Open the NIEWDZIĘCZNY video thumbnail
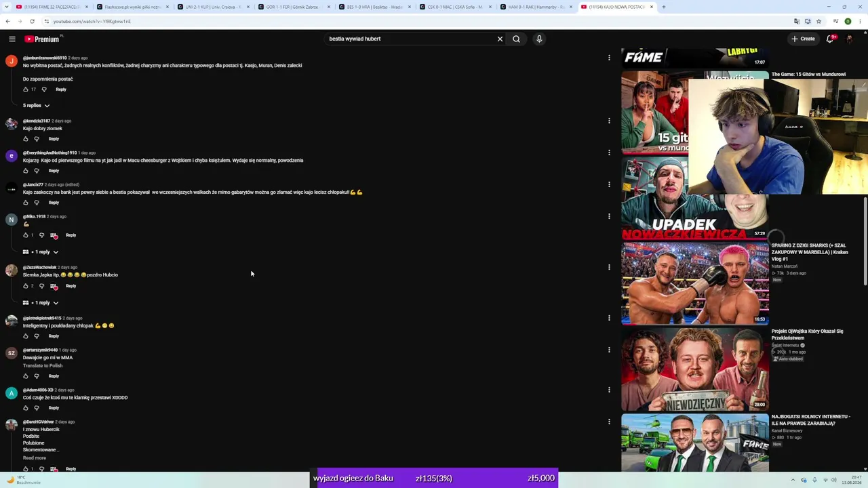The width and height of the screenshot is (868, 488). pos(694,369)
